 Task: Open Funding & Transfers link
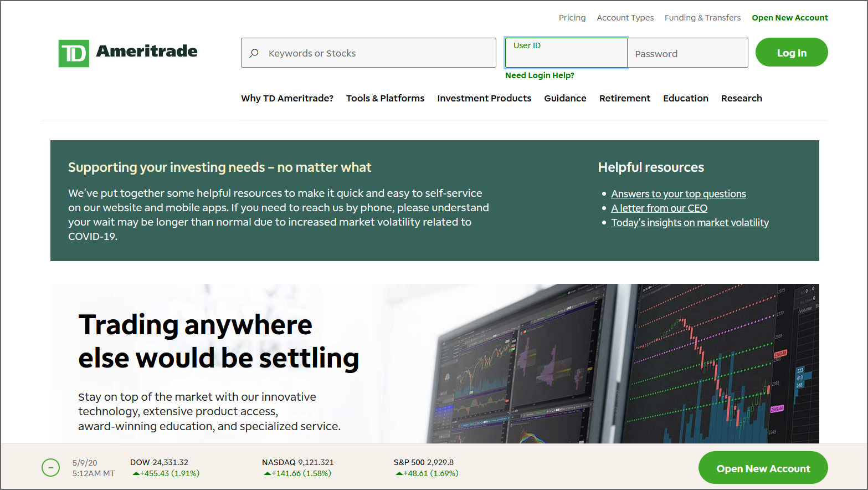(x=702, y=18)
